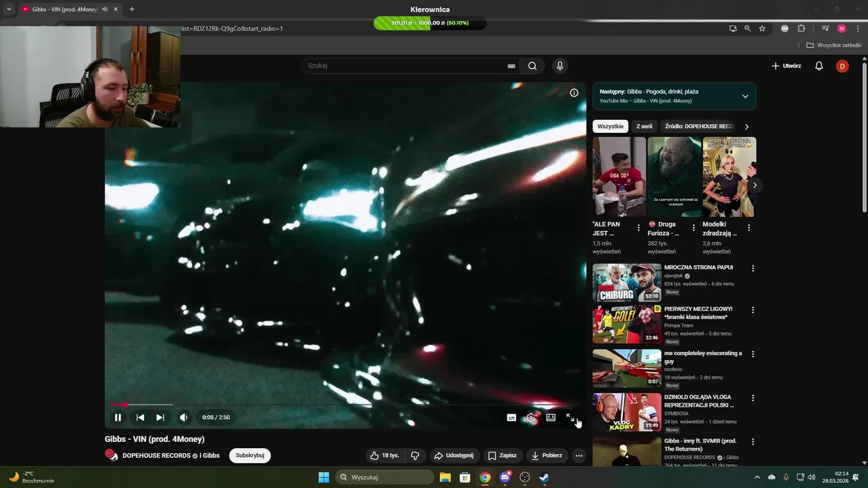Open options for ALE PAN JEST short
Screen dimensions: 868x488
coord(639,228)
